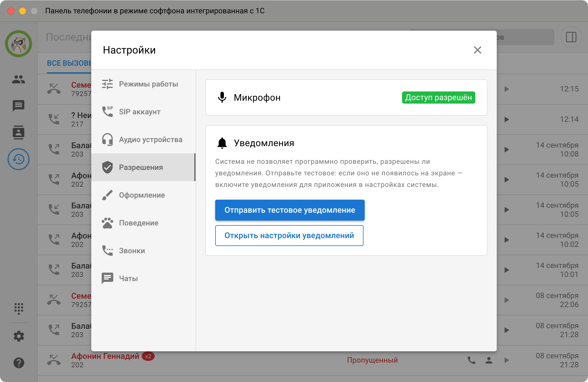Open SIP аккаунт settings section
This screenshot has height=382, width=588.
click(x=143, y=112)
